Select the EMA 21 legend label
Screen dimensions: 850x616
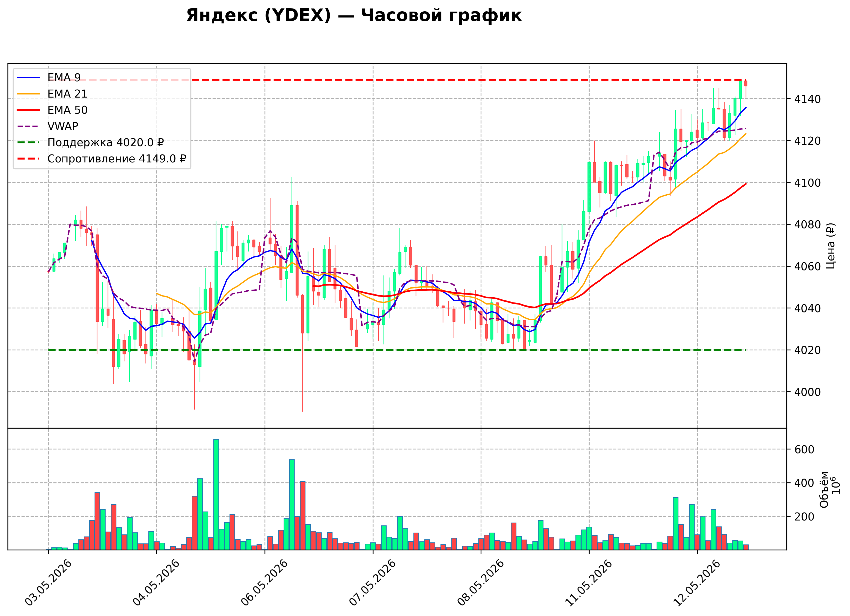click(x=67, y=94)
